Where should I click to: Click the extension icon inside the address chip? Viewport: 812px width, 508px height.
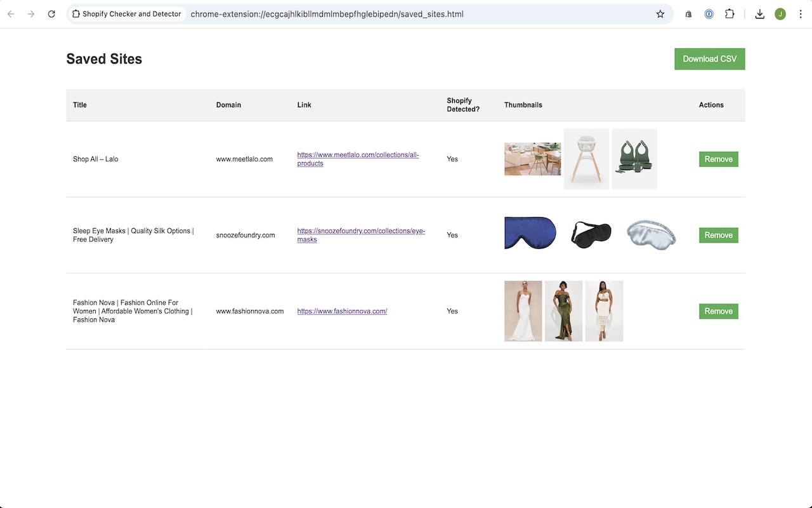click(75, 13)
